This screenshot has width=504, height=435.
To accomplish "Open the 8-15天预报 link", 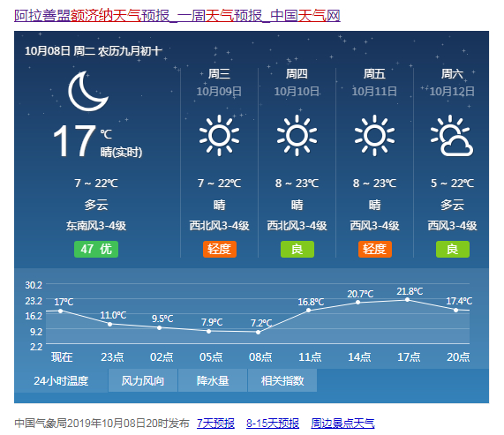I will [x=273, y=424].
